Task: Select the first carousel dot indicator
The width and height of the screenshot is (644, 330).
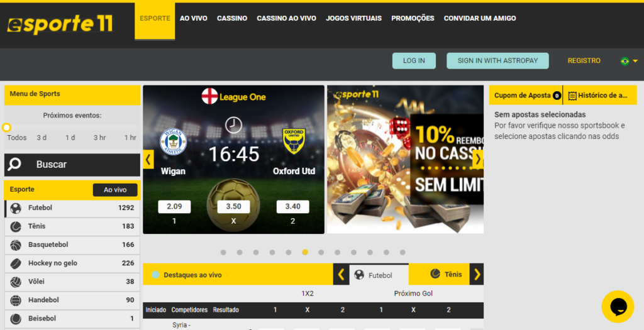Action: click(x=223, y=253)
